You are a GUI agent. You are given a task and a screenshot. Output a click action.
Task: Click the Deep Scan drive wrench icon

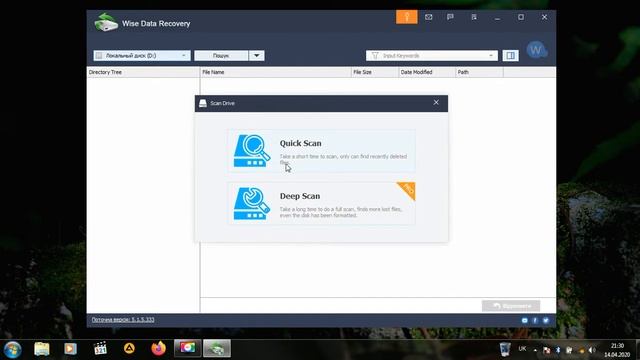click(252, 203)
